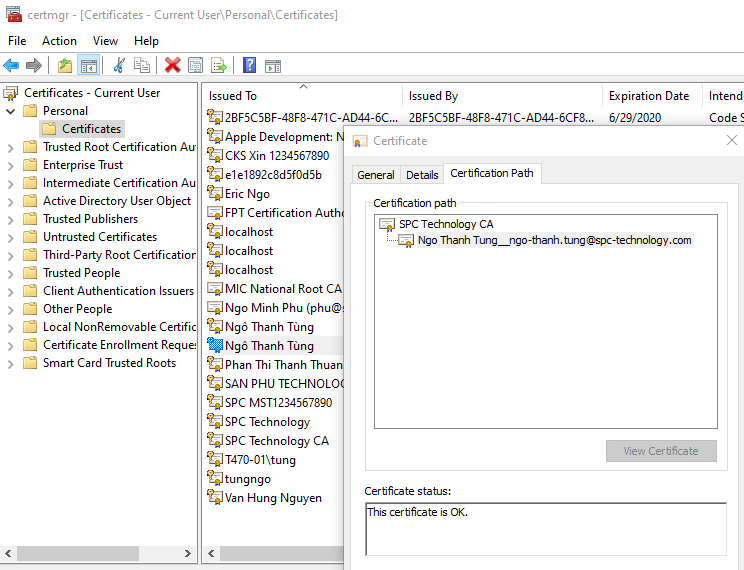Switch to the Details tab

click(422, 175)
